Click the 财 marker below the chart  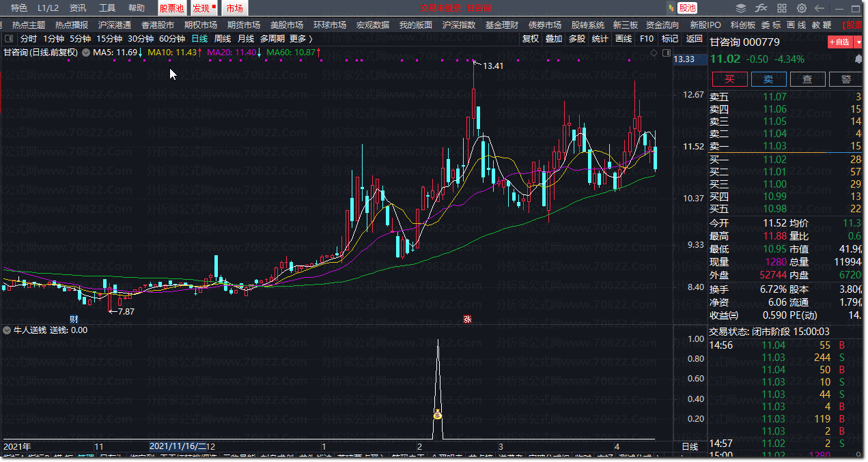pos(74,319)
